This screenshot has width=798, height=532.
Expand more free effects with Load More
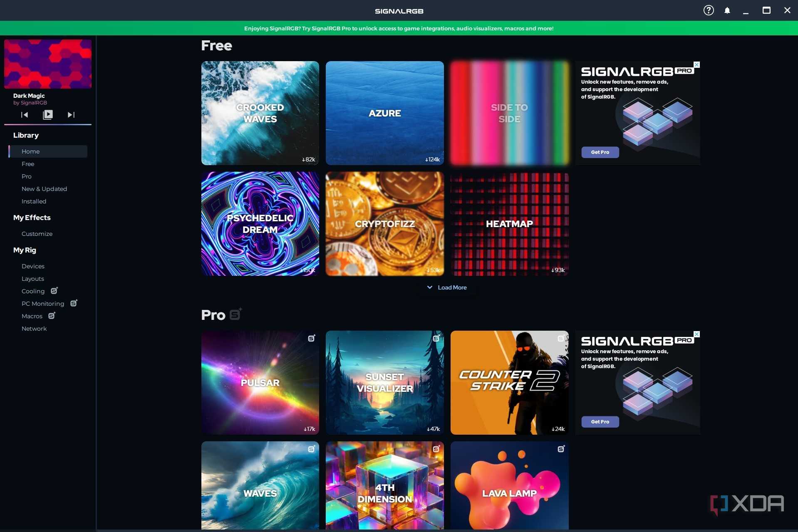(x=447, y=287)
